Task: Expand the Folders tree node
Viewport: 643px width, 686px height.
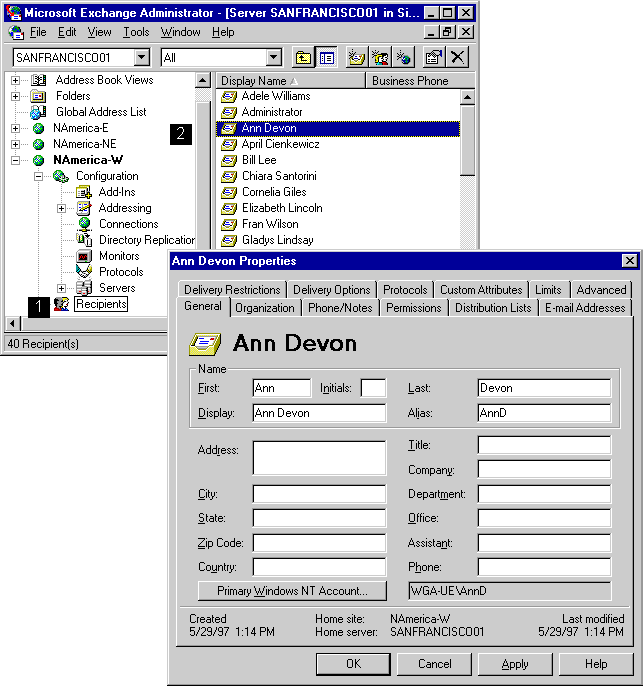Action: (x=15, y=96)
